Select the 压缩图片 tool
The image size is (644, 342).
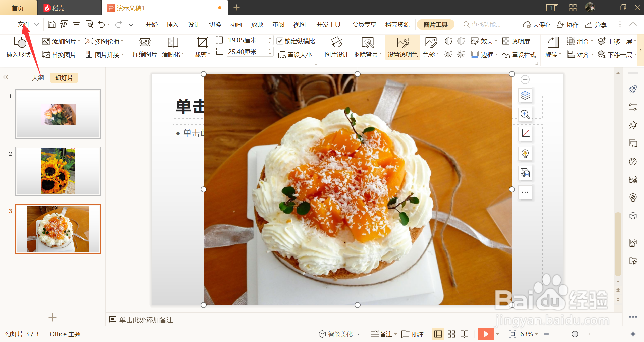pyautogui.click(x=144, y=47)
